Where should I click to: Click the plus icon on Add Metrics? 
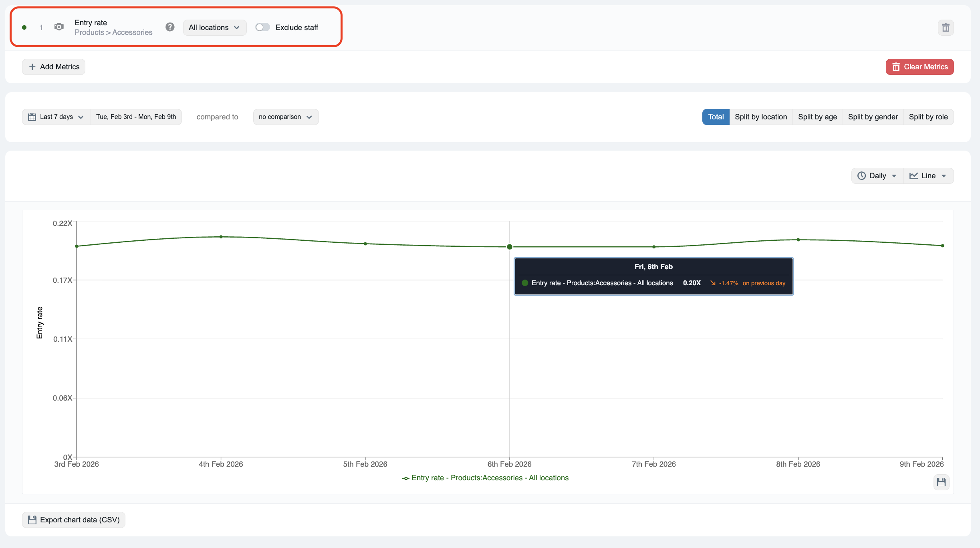pos(32,67)
